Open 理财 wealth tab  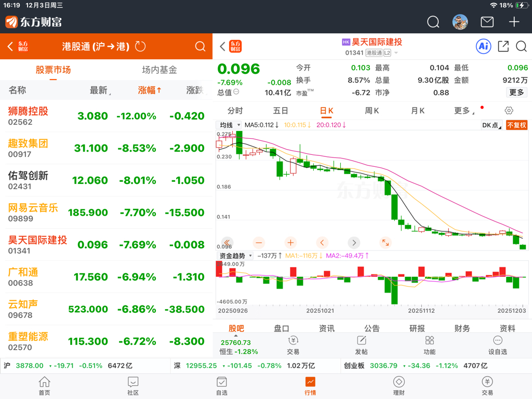coord(398,386)
